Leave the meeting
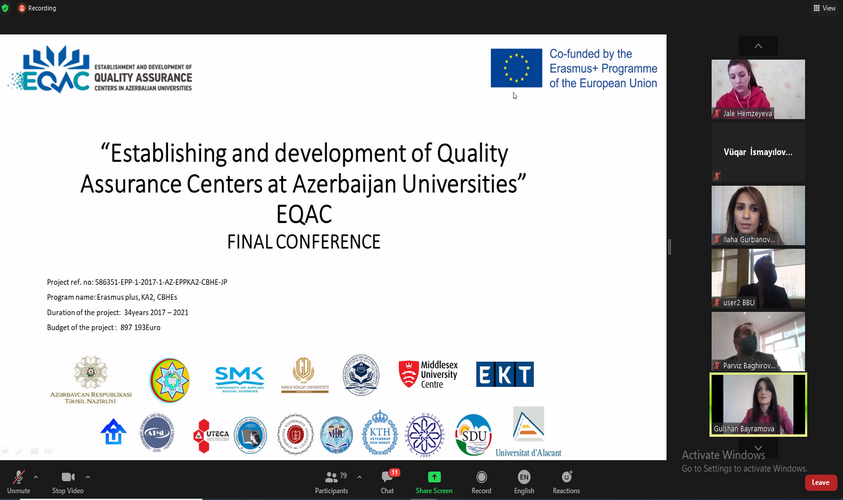Screen dimensions: 843x500 tap(820, 482)
